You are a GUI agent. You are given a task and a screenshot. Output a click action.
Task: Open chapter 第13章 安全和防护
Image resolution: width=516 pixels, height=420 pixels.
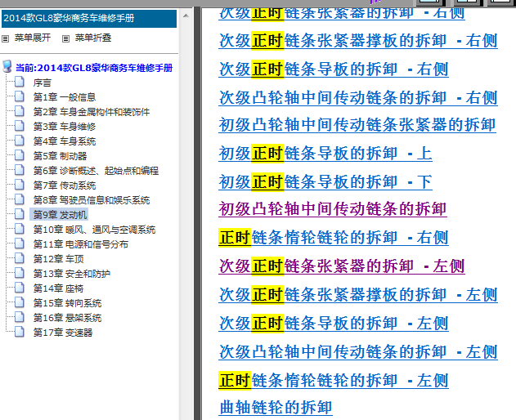[x=72, y=274]
